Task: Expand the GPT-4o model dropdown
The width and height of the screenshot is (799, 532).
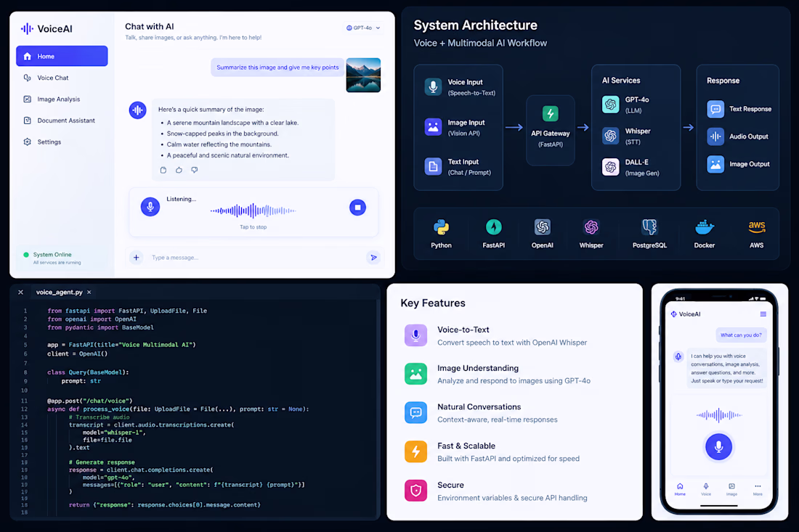Action: pyautogui.click(x=363, y=28)
